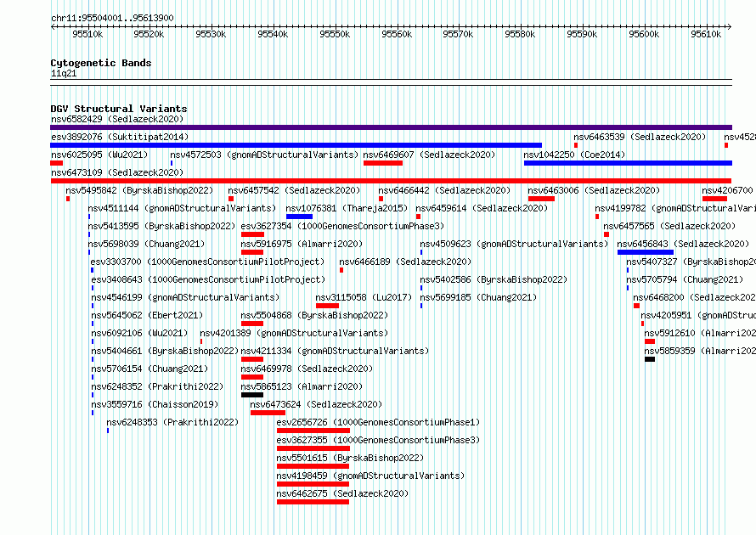Viewport: 756px width, 535px height.
Task: Open esv2656726 (1000GenomesConsortiumPhase1) label
Action: pyautogui.click(x=378, y=422)
